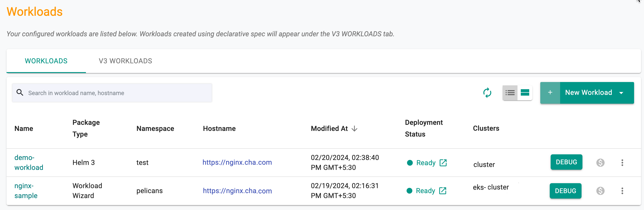Click the Namespace column header
This screenshot has width=644, height=210.
click(x=155, y=129)
